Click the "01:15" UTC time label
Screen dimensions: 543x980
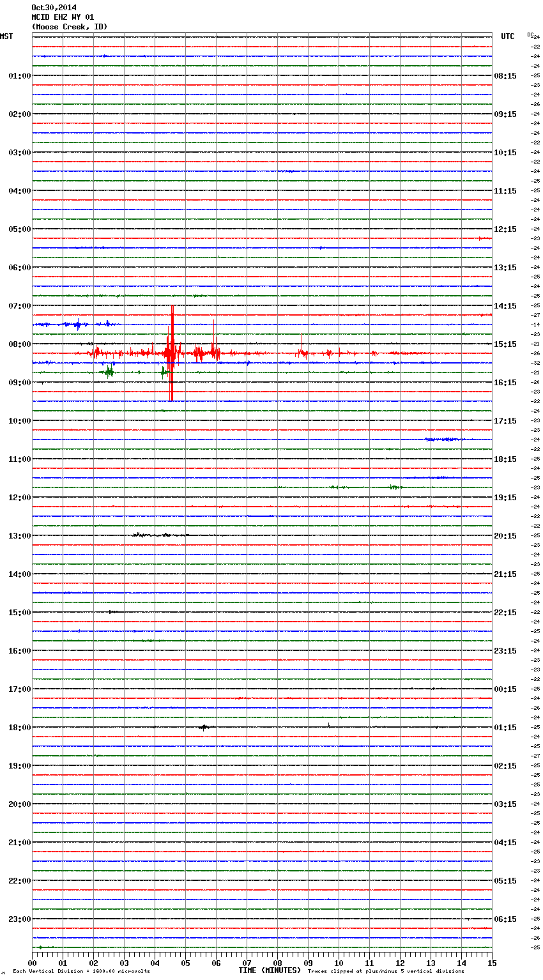[505, 728]
